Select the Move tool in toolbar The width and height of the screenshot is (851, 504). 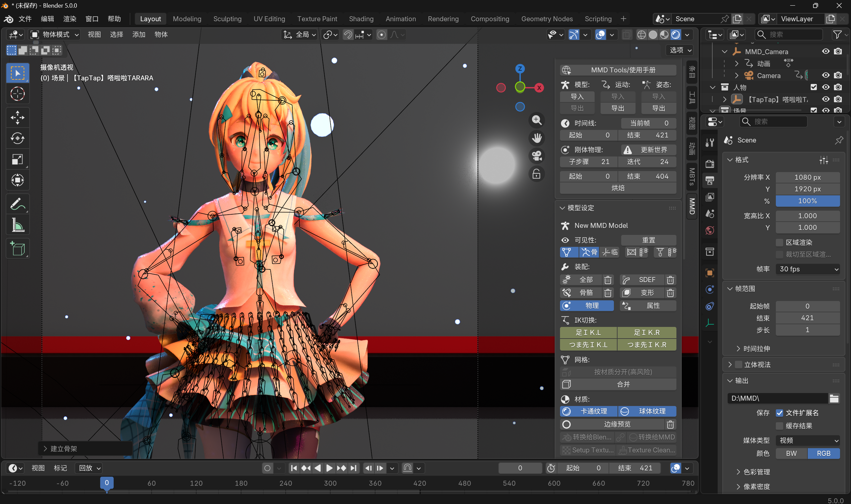17,118
